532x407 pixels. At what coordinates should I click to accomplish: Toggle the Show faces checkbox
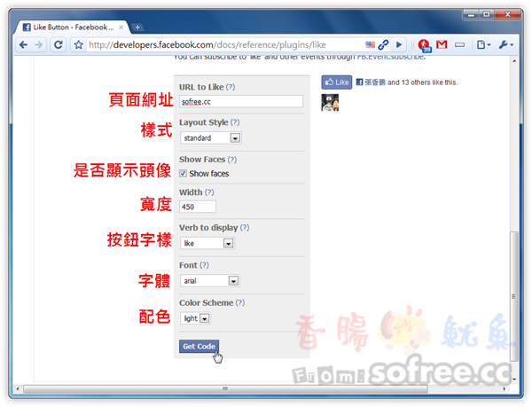tap(183, 173)
